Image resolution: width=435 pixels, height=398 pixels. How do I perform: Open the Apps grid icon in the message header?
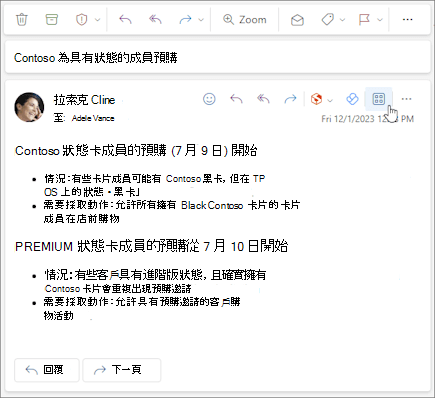(x=378, y=99)
